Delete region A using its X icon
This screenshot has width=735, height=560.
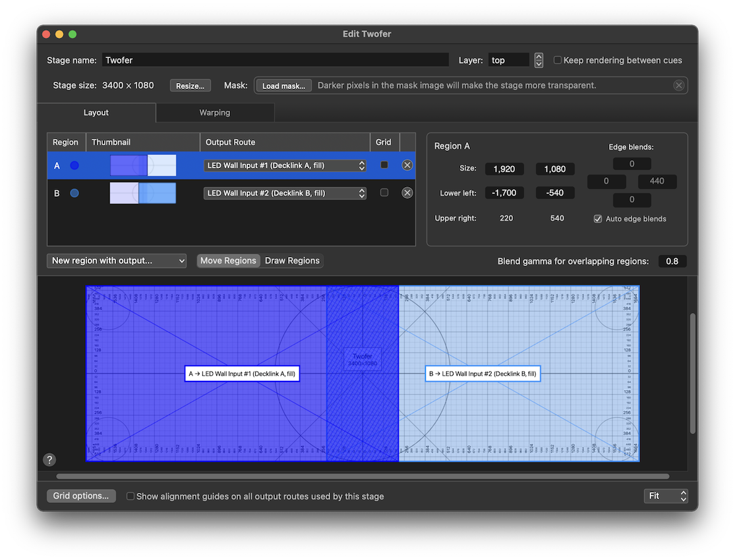pyautogui.click(x=407, y=165)
